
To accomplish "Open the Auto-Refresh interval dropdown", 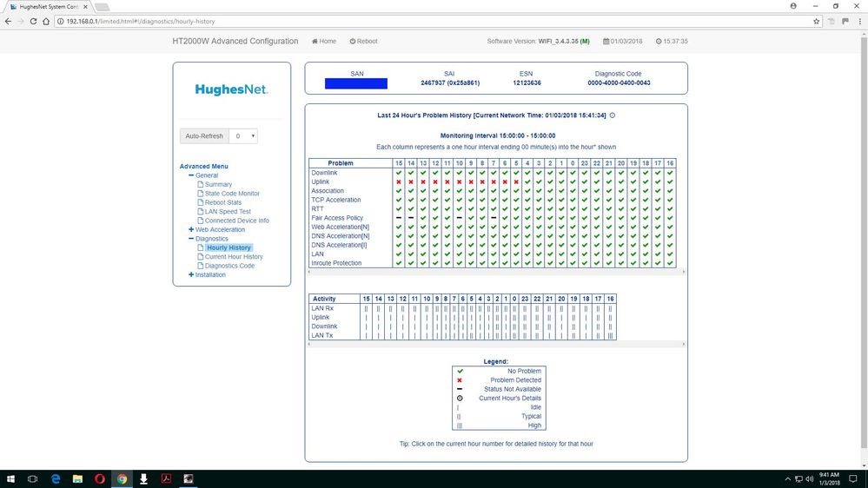I will 246,136.
